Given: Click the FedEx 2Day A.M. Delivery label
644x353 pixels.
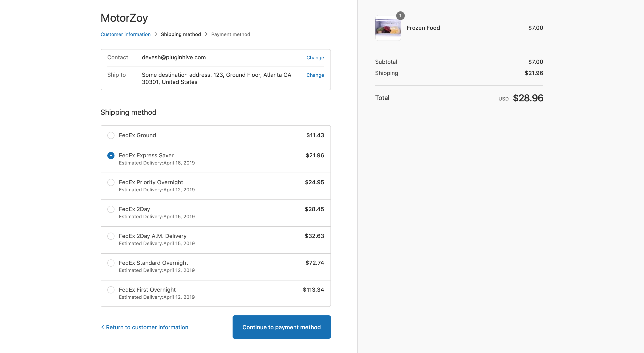Looking at the screenshot, I should click(153, 236).
